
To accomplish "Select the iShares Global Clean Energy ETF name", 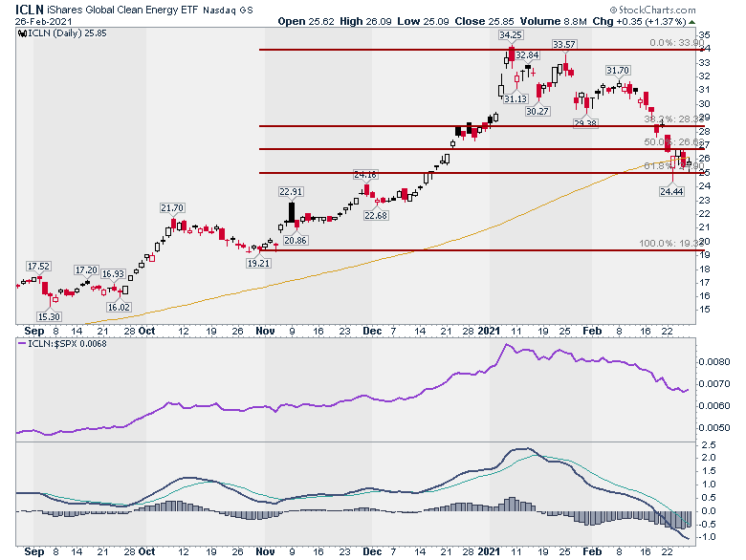I will click(x=122, y=10).
